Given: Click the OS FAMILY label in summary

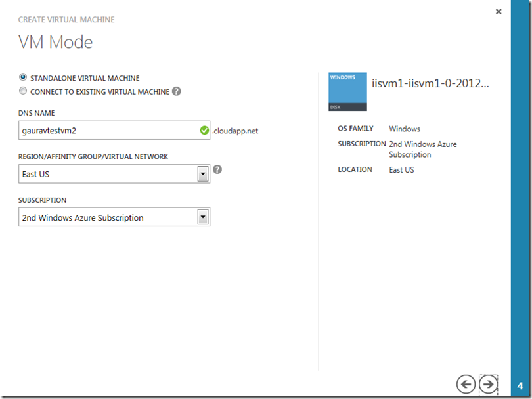Looking at the screenshot, I should click(x=355, y=129).
